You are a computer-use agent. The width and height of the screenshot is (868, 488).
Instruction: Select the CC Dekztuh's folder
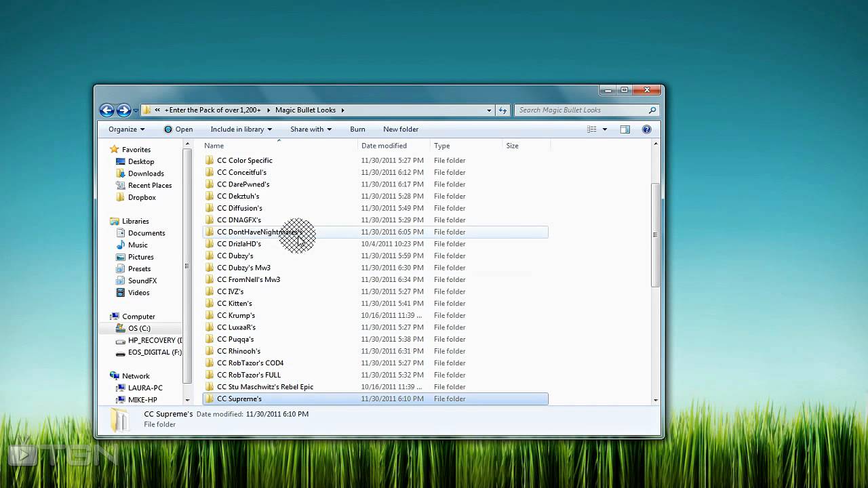click(375, 197)
